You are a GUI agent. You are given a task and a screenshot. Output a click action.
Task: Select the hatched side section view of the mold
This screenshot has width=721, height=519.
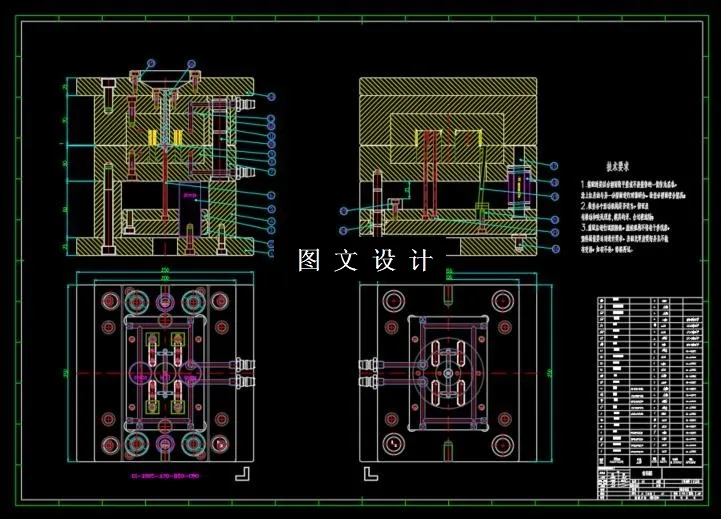pyautogui.click(x=448, y=166)
